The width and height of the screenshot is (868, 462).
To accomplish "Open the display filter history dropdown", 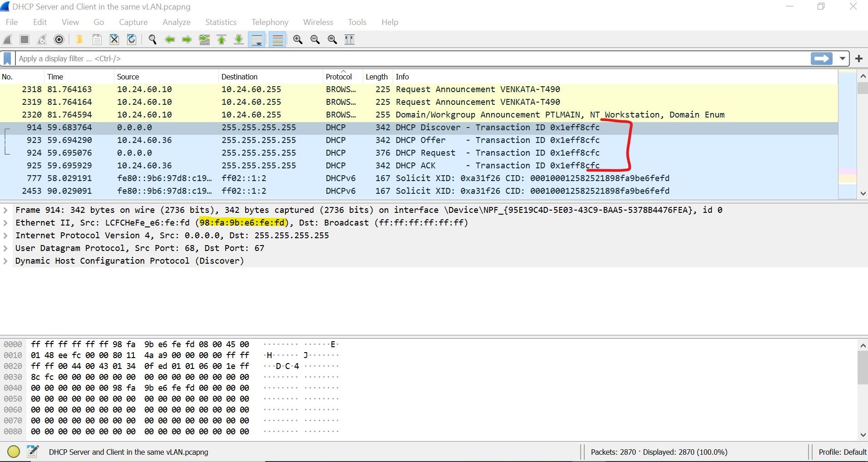I will [x=843, y=58].
